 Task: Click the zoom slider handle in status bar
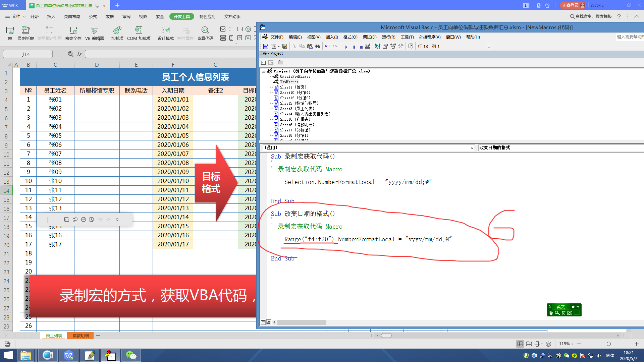pos(608,344)
